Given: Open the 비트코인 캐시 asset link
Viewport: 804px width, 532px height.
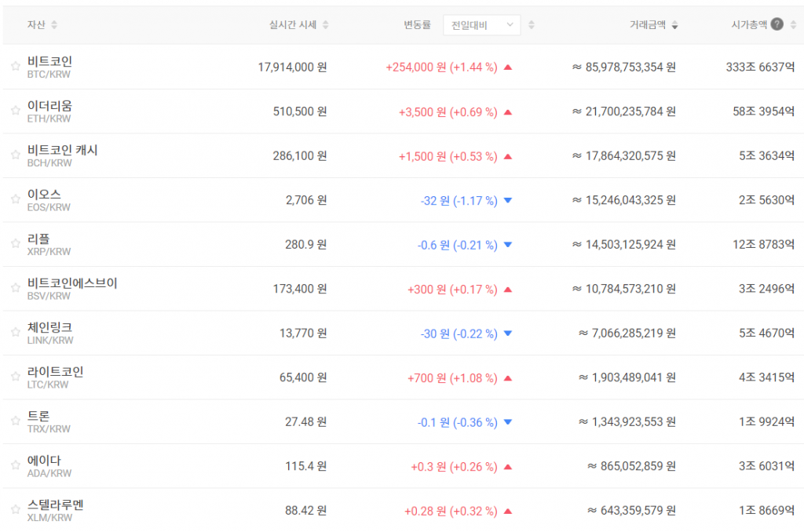Looking at the screenshot, I should tap(63, 150).
